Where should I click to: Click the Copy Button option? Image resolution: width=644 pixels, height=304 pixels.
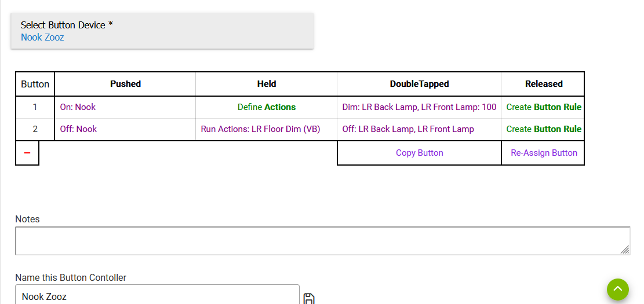click(419, 153)
